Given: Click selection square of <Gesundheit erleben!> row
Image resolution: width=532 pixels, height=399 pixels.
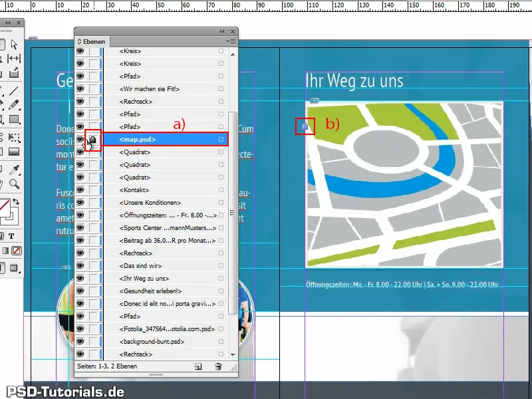Looking at the screenshot, I should click(x=221, y=291).
